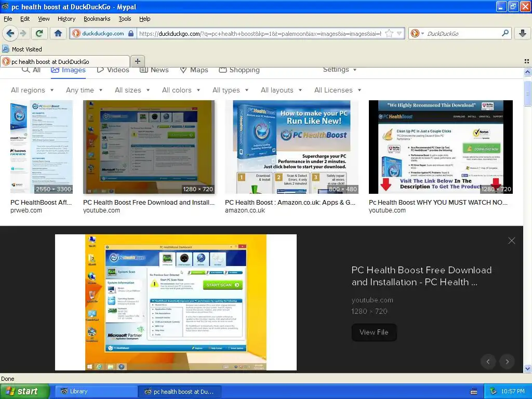Switch to All search results tab
This screenshot has height=399, width=532.
click(x=31, y=70)
